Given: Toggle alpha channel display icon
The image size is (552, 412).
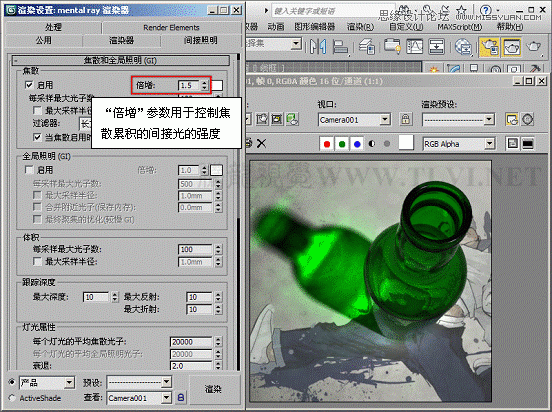Looking at the screenshot, I should [372, 144].
